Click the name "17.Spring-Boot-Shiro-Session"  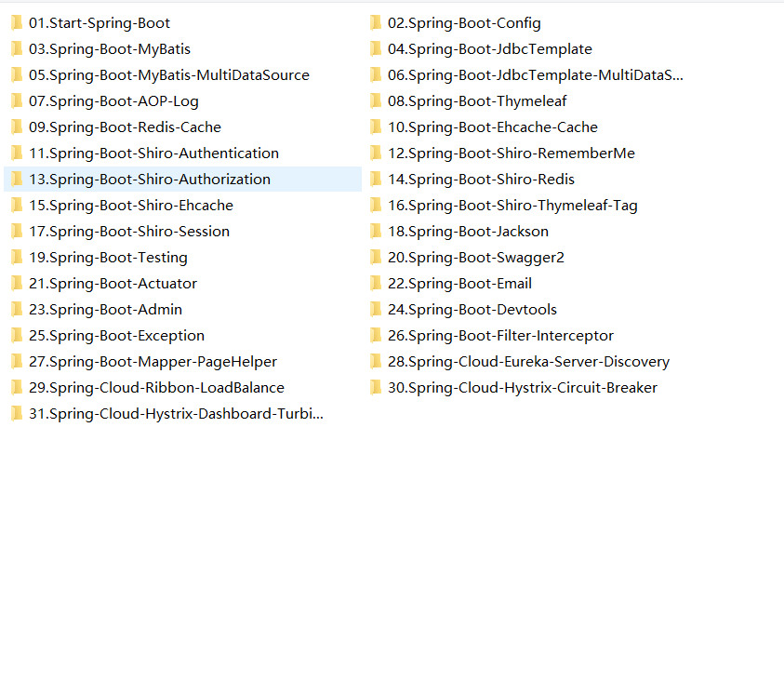click(129, 232)
